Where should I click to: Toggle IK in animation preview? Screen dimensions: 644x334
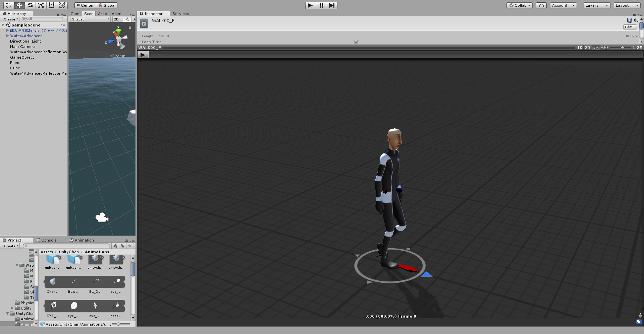click(580, 48)
